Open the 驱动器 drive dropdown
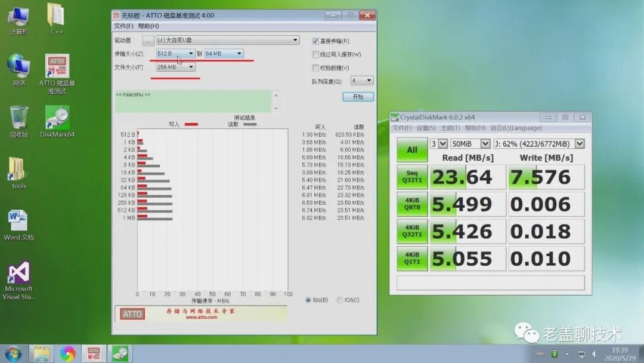This screenshot has width=644, height=363. coord(228,40)
